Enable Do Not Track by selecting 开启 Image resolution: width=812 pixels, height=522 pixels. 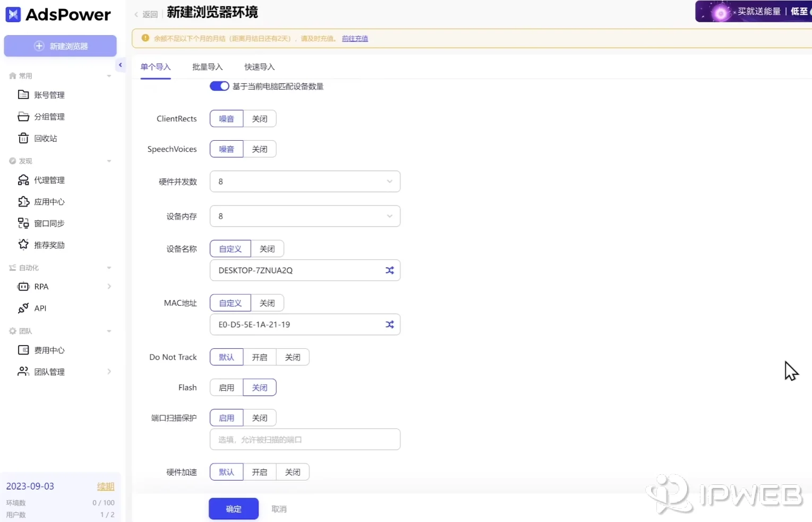[x=260, y=357]
